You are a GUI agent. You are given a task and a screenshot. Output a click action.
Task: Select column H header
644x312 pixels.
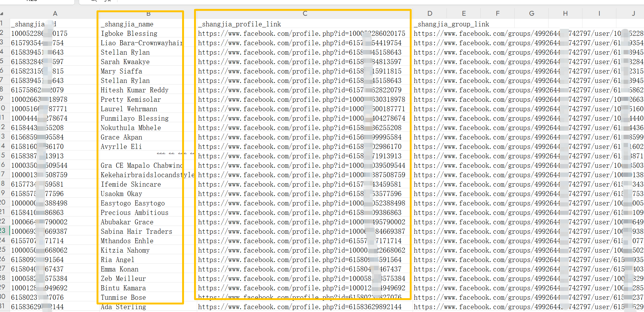coord(565,14)
